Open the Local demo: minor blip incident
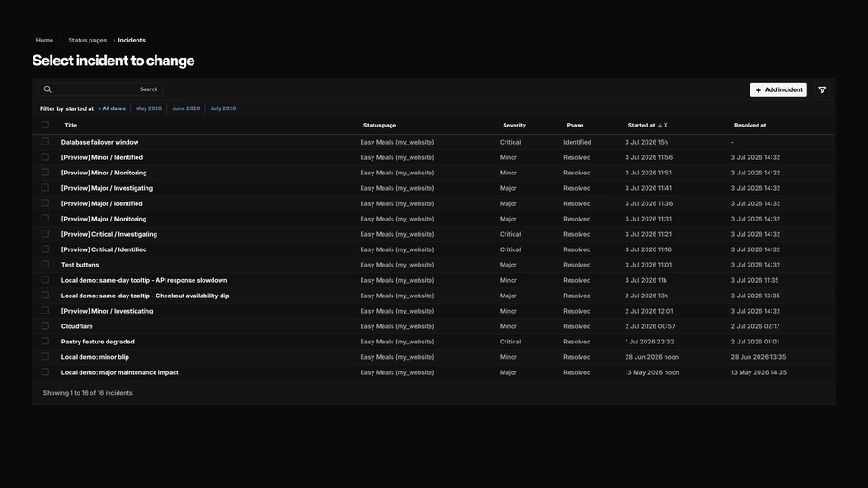The width and height of the screenshot is (868, 488). click(x=95, y=357)
